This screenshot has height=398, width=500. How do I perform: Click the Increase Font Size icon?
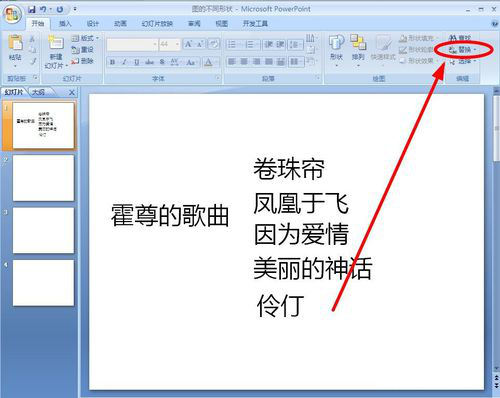tap(189, 44)
